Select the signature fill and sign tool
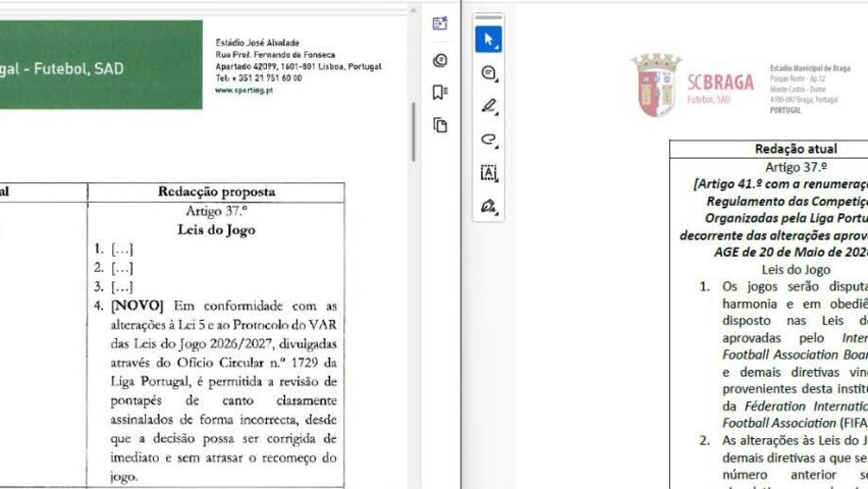Screen dimensions: 868x489 tap(489, 207)
